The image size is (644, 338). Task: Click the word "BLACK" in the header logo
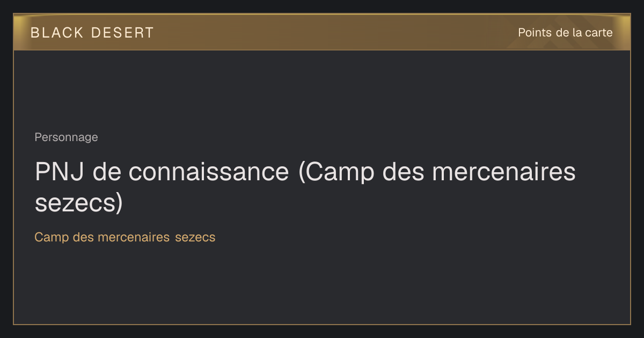pos(57,33)
